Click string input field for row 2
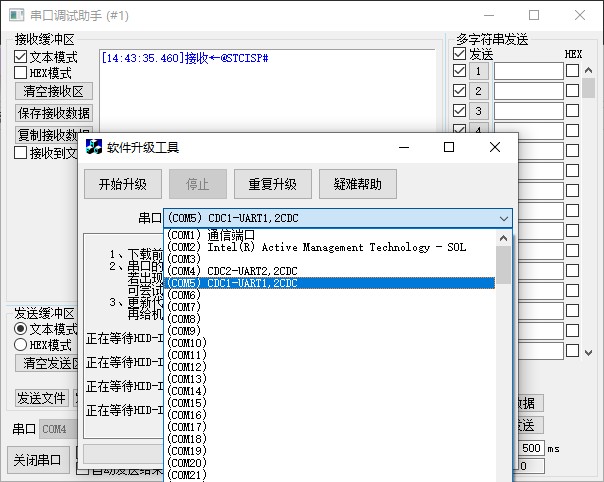Image resolution: width=604 pixels, height=482 pixels. tap(529, 91)
